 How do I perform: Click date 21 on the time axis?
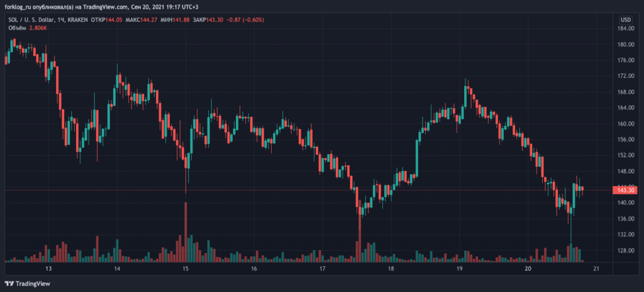point(596,269)
